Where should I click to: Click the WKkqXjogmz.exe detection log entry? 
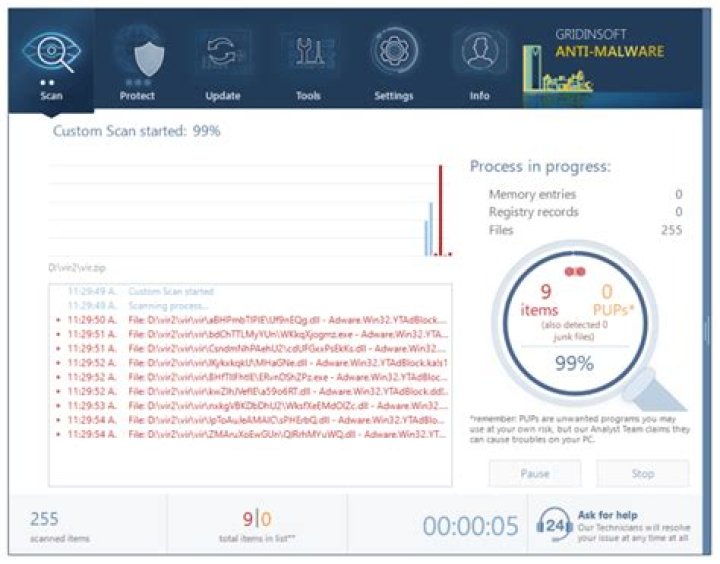(252, 334)
